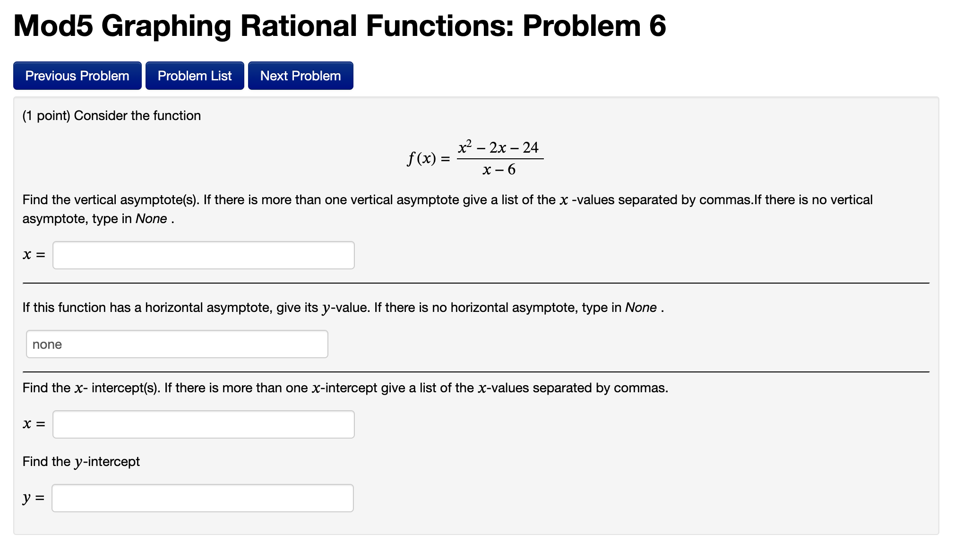Screen dimensions: 980x552
Task: Click the x-intercept answer box
Action: click(203, 424)
